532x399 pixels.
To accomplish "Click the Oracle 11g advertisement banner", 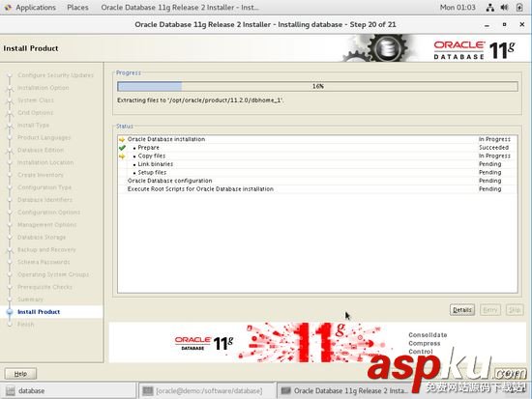I will 317,342.
